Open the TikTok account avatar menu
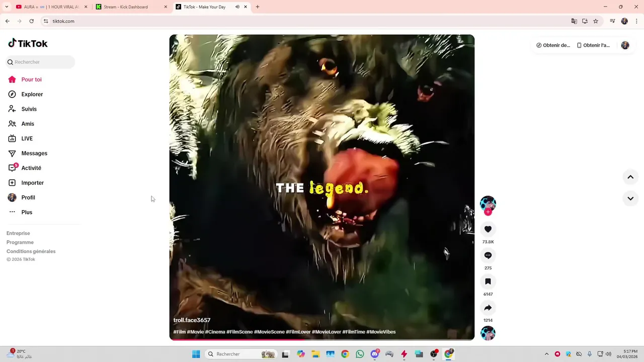Image resolution: width=644 pixels, height=362 pixels. pyautogui.click(x=625, y=45)
